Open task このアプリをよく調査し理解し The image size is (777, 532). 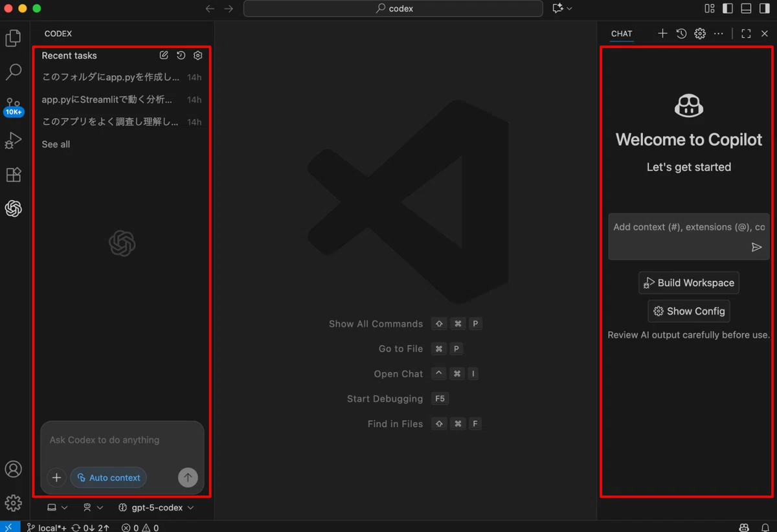[x=122, y=122]
